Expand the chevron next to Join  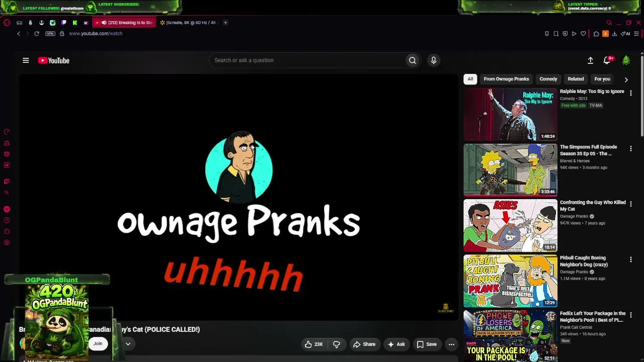pyautogui.click(x=128, y=344)
